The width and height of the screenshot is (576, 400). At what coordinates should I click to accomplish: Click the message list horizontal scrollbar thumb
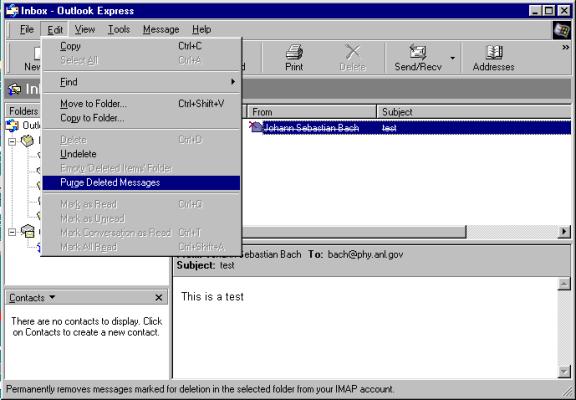point(354,232)
